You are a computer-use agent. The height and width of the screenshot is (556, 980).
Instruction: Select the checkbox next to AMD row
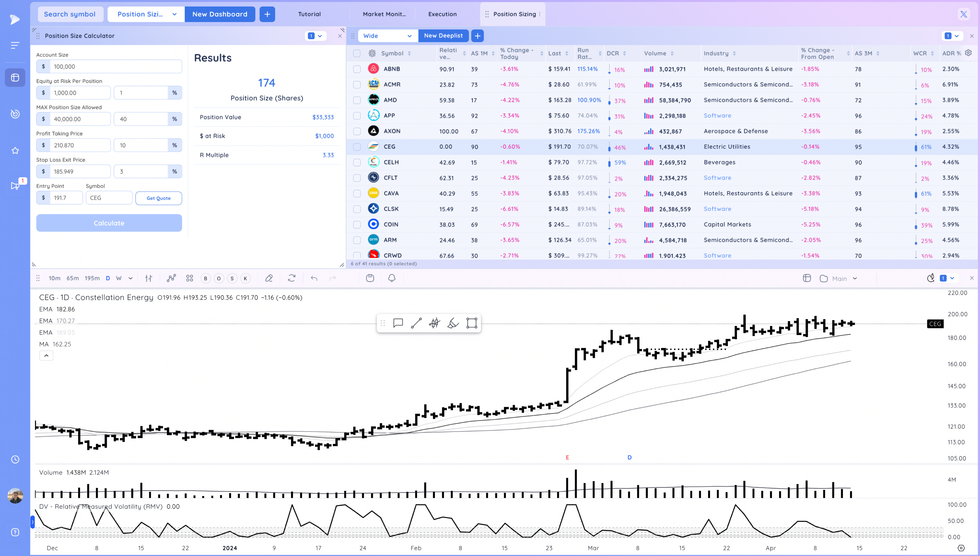tap(357, 100)
